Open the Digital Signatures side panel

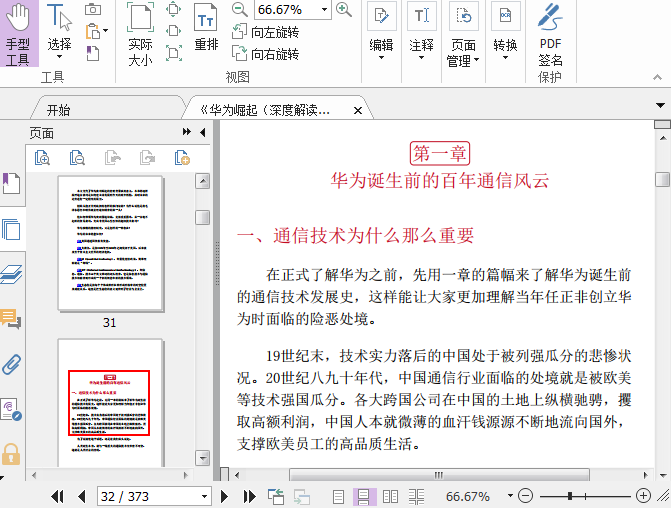coord(11,410)
